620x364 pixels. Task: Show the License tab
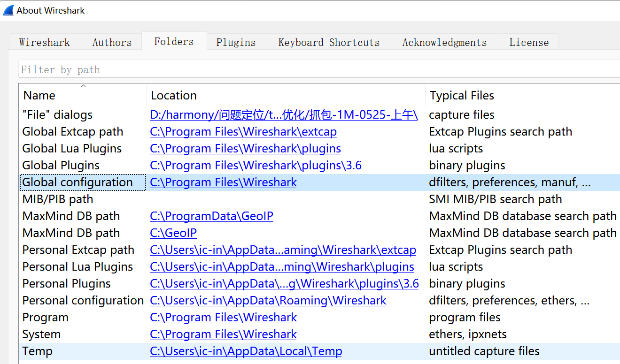(529, 42)
